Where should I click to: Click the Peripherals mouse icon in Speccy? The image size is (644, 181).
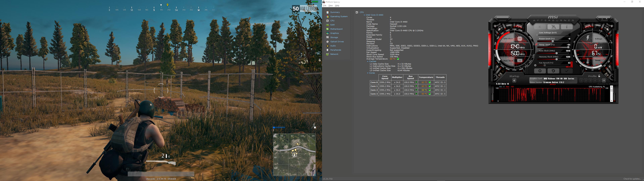tap(327, 50)
